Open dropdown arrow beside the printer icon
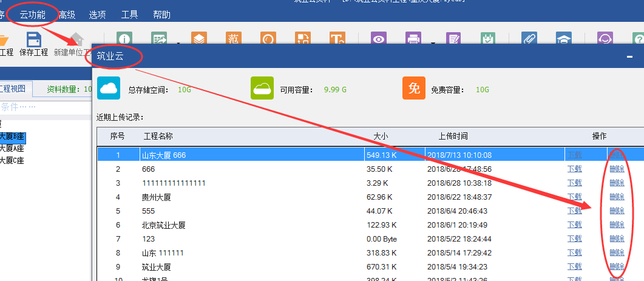The image size is (644, 281). [432, 43]
